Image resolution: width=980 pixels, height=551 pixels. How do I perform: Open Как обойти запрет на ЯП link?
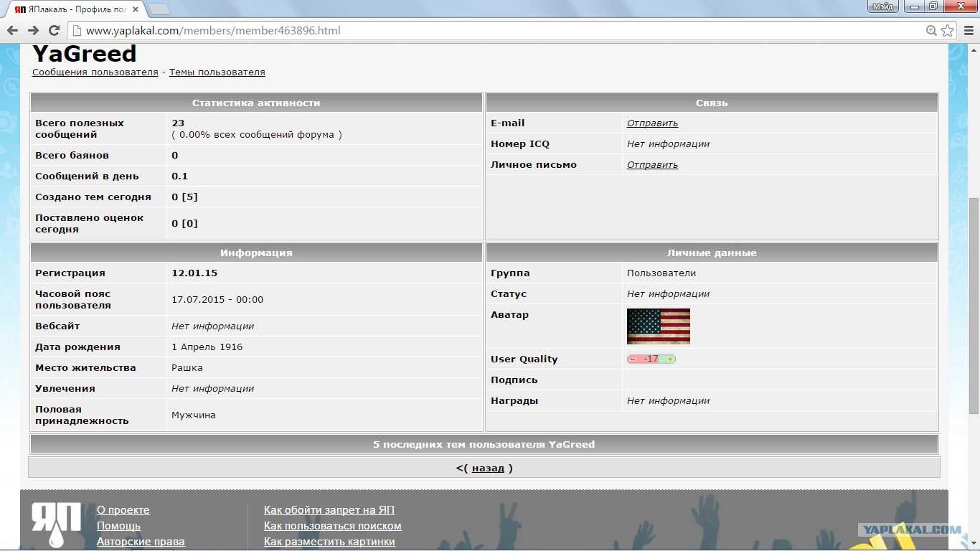tap(329, 510)
